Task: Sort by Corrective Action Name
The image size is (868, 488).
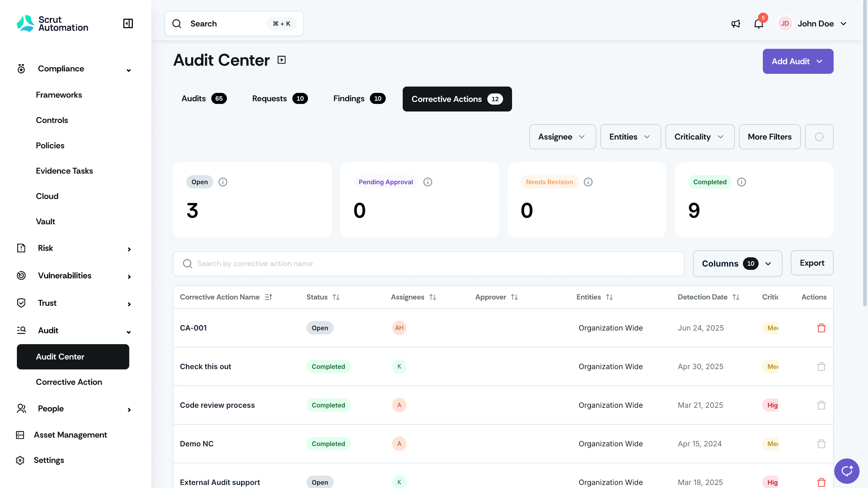Action: (x=268, y=297)
